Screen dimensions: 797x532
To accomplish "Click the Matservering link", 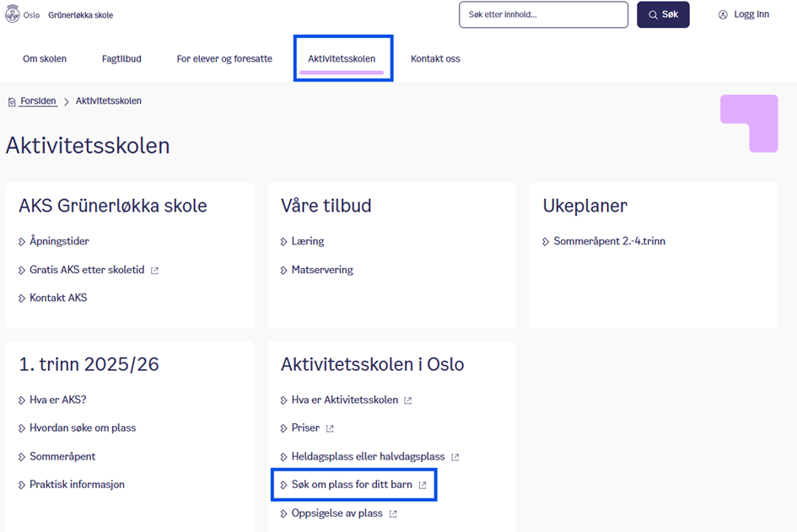I will click(322, 271).
